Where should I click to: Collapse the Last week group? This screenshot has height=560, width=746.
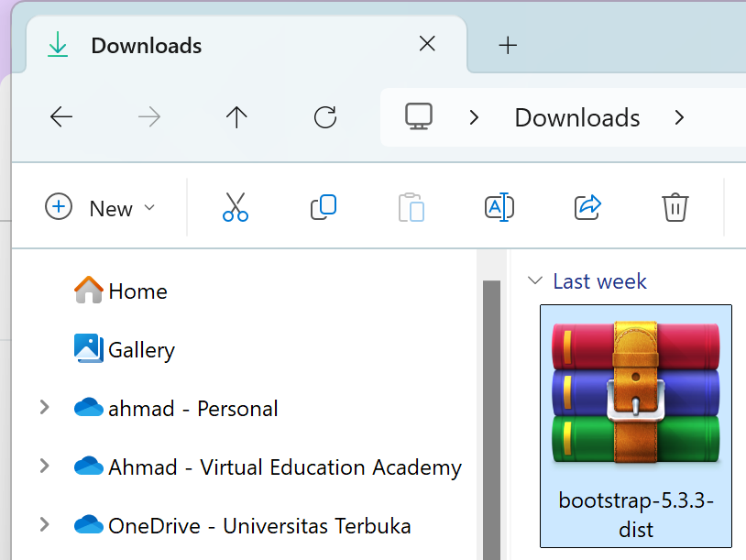(535, 280)
